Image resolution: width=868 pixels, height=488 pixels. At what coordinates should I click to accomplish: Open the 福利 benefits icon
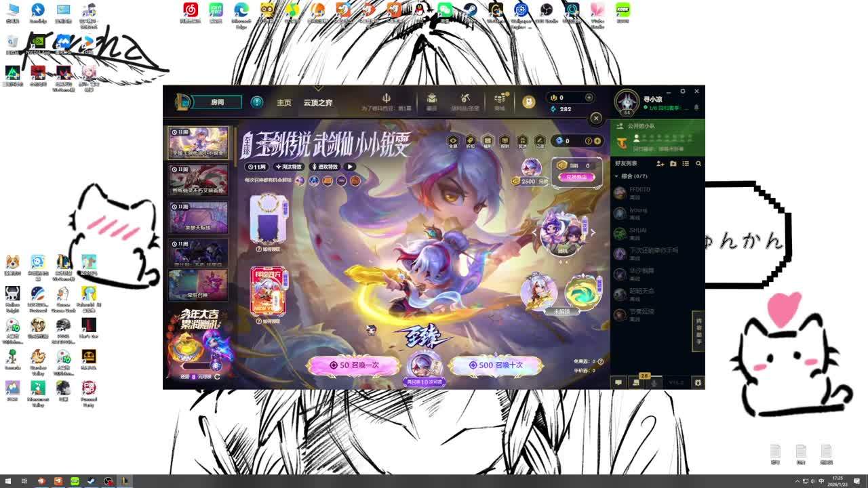coord(488,142)
